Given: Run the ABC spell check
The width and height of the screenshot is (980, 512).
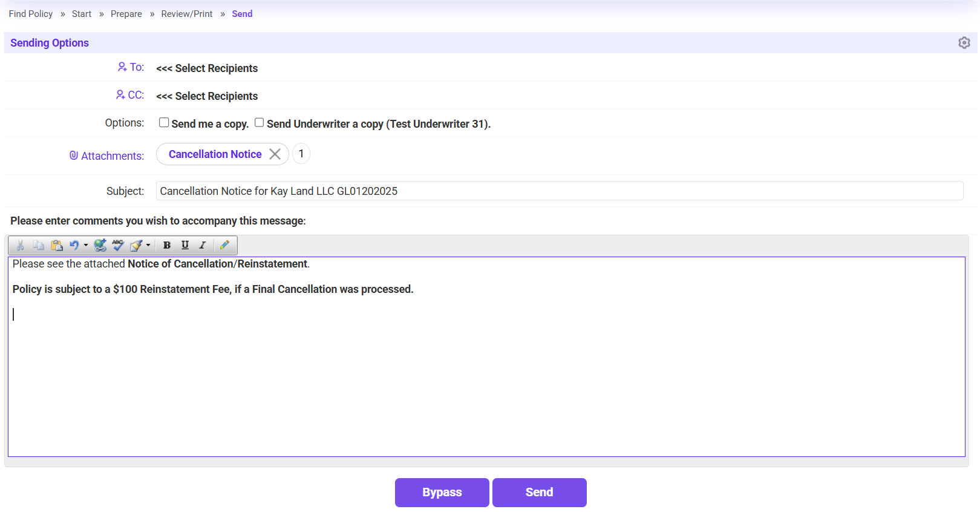Looking at the screenshot, I should pyautogui.click(x=118, y=245).
